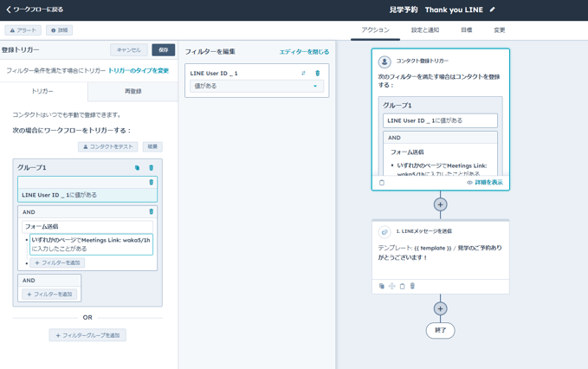The image size is (588, 369).
Task: Go back via ワークフローに戻る chevron
Action: [x=9, y=10]
